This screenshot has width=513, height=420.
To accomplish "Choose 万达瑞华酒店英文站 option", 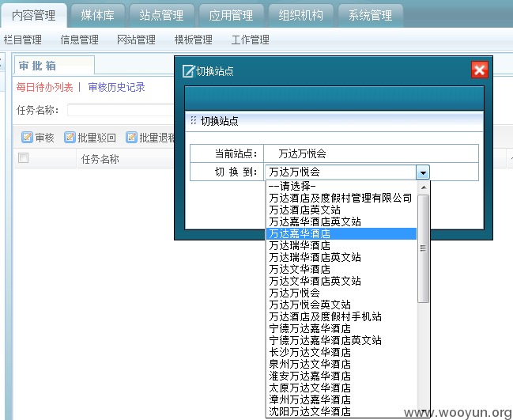I will tap(341, 257).
